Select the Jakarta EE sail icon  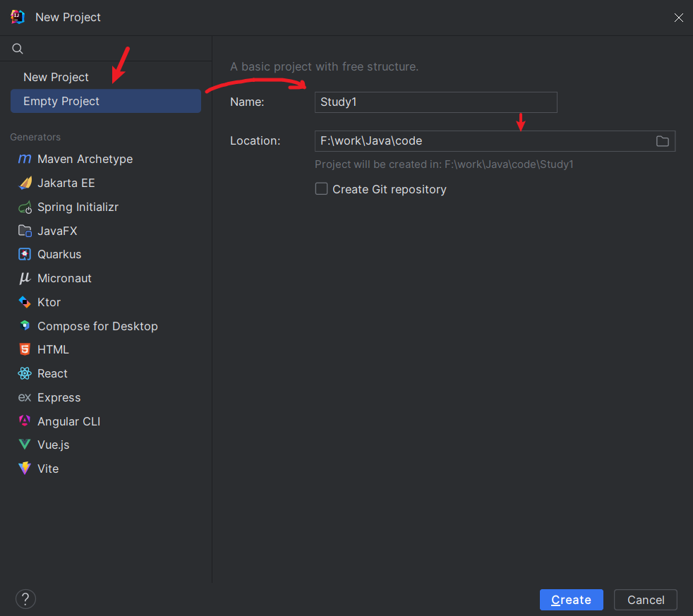click(x=25, y=183)
